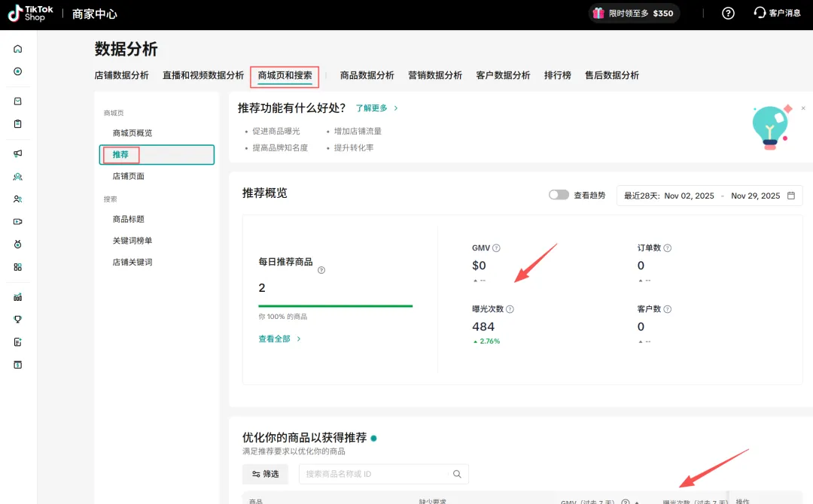Switch to 商品数据分析 tab
Screen dimensions: 813x504
(367, 75)
